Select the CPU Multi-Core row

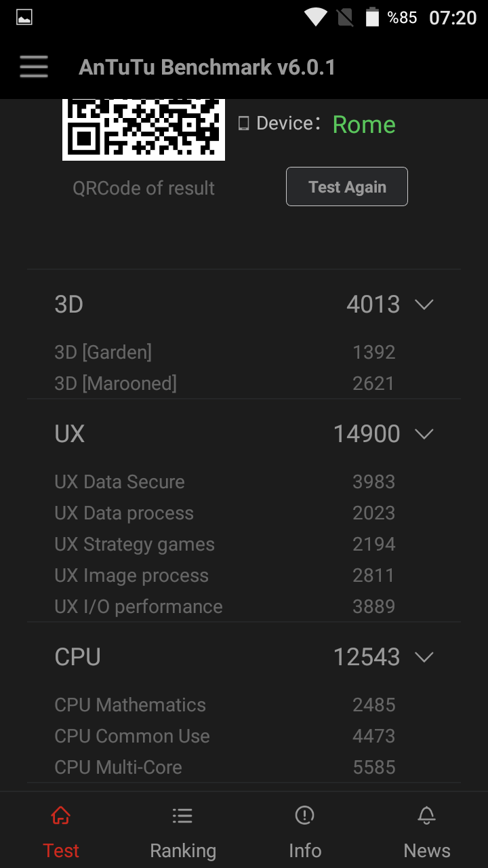coord(244,767)
